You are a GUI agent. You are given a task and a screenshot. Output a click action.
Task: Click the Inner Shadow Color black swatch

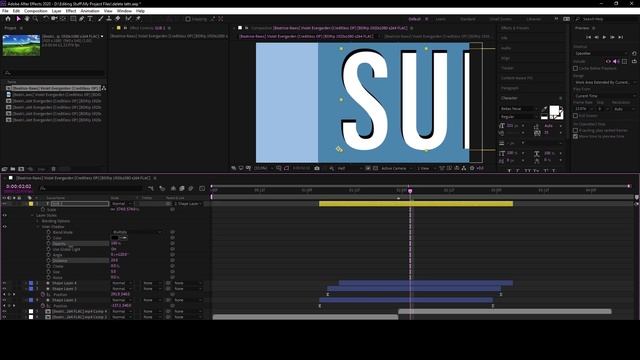click(x=115, y=238)
